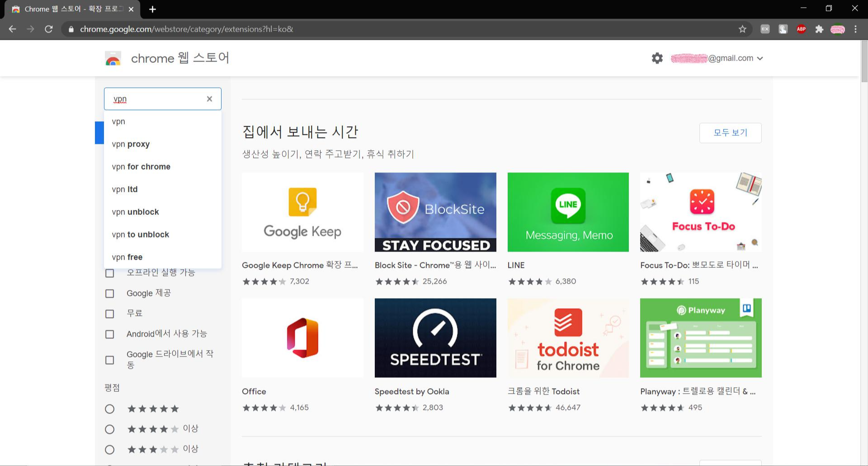This screenshot has height=466, width=868.
Task: Choose the plain "vpn" suggestion
Action: pyautogui.click(x=163, y=121)
